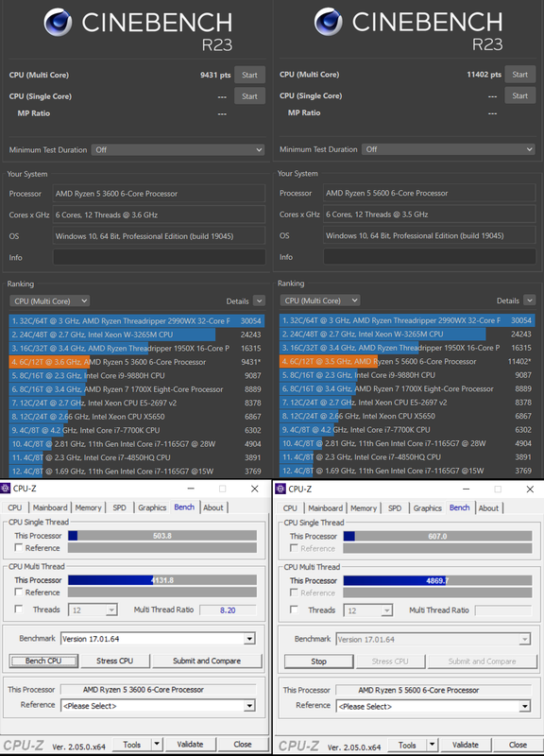Screen dimensions: 544x756
Task: Open About tab in left CPU-Z window
Action: [x=213, y=507]
